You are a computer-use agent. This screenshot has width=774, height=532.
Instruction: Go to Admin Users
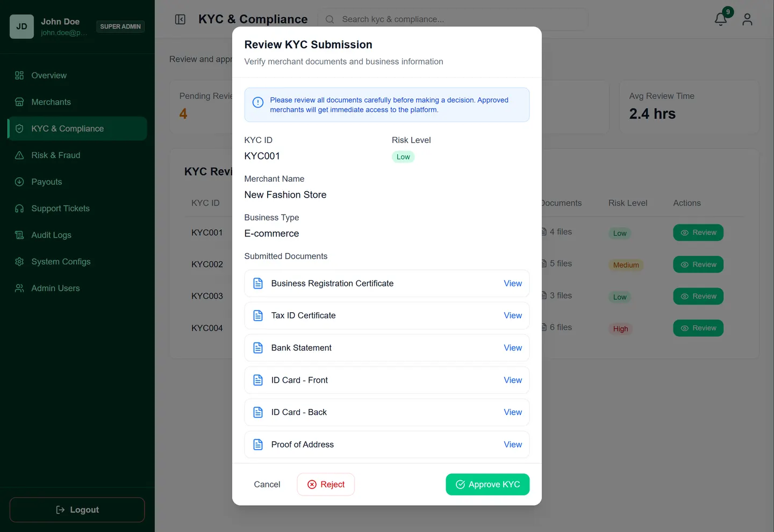tap(77, 288)
